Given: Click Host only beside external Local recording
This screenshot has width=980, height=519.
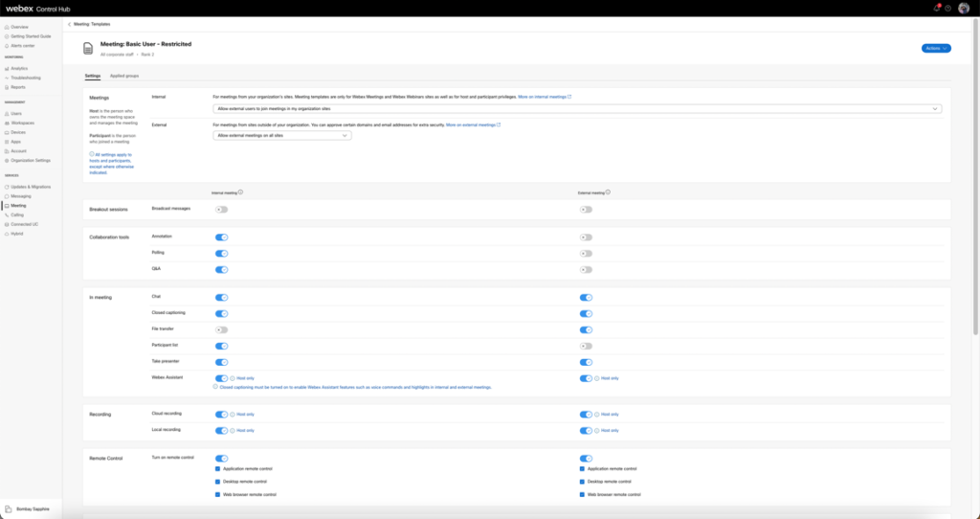Looking at the screenshot, I should pos(610,431).
